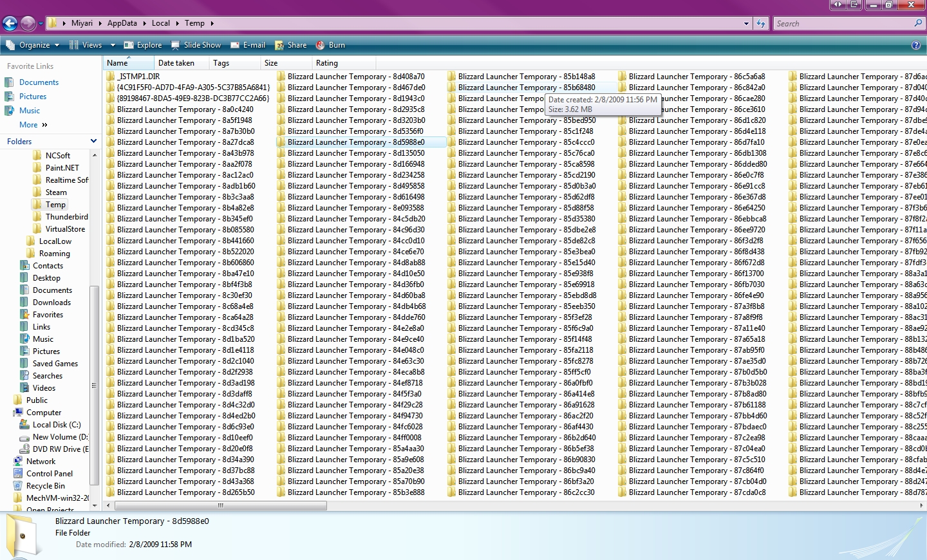Click Documents in Favorite Links

[x=39, y=82]
